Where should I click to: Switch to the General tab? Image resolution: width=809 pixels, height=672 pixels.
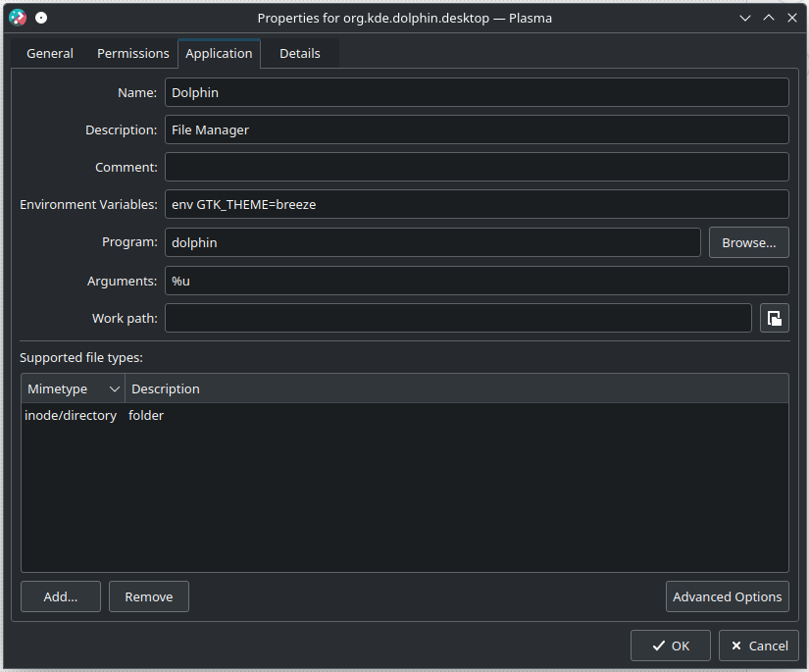coord(50,54)
